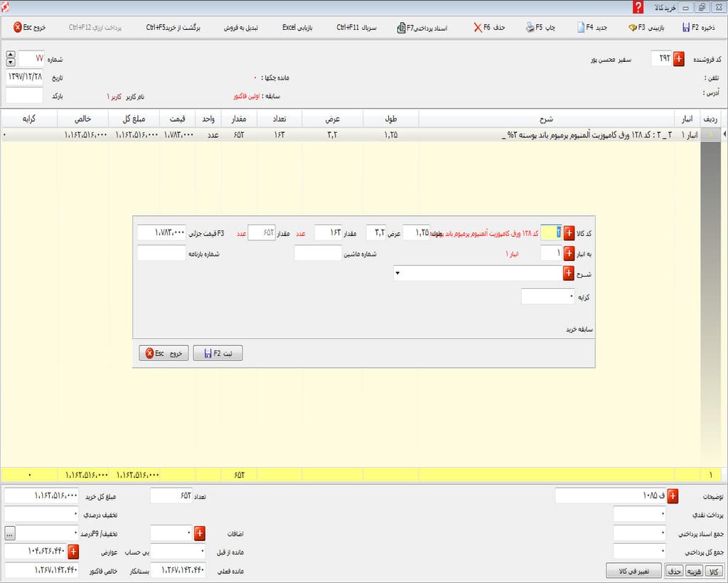Click the bottom حذف button

pyautogui.click(x=674, y=572)
